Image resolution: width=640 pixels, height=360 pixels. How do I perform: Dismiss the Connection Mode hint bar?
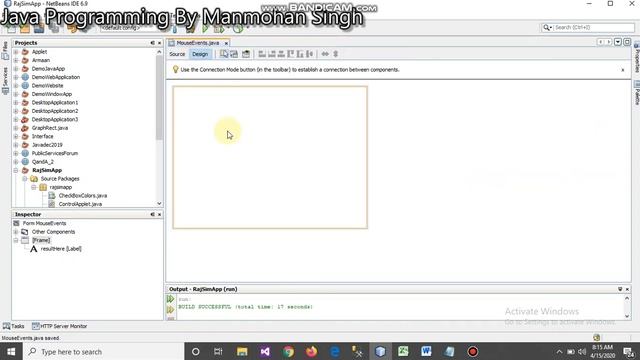623,70
